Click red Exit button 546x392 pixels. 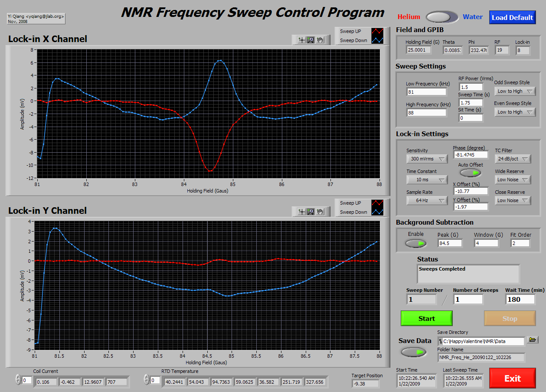[512, 378]
